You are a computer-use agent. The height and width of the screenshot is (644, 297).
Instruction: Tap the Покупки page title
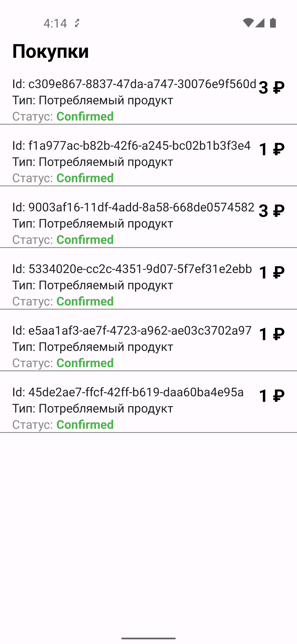click(x=51, y=51)
